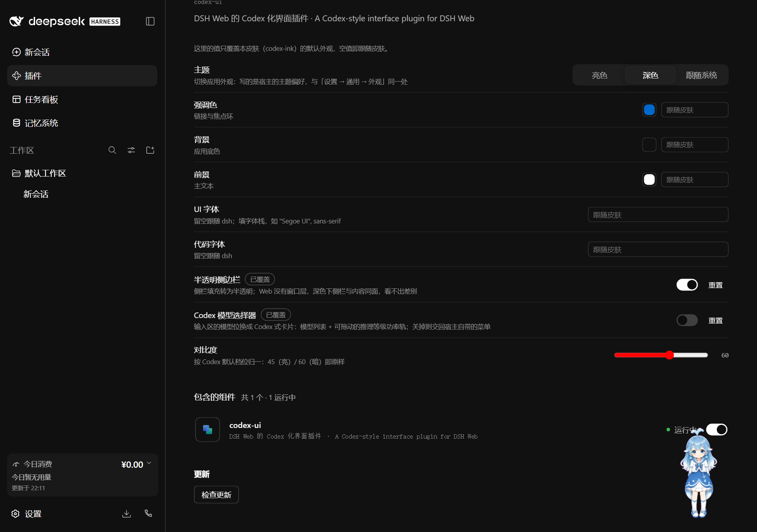
Task: Click the 更新于 22:11 timestamp
Action: point(28,488)
